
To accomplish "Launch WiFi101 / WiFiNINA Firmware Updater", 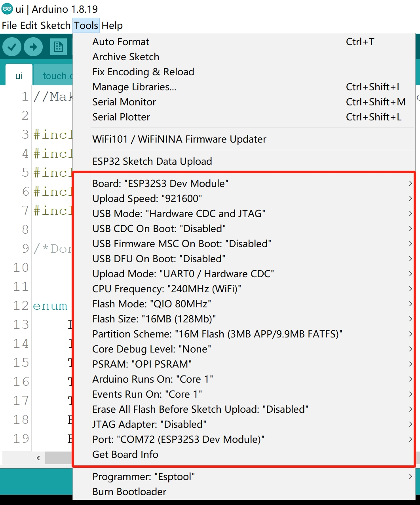I will pyautogui.click(x=244, y=139).
